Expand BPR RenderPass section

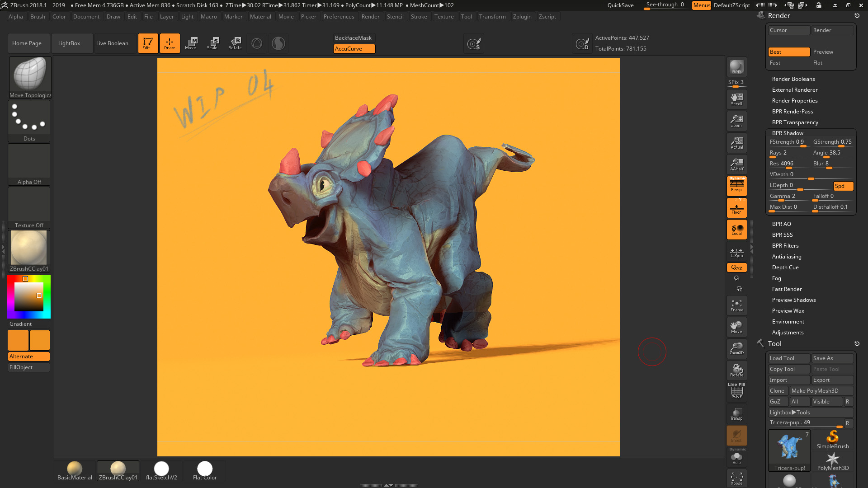click(792, 112)
